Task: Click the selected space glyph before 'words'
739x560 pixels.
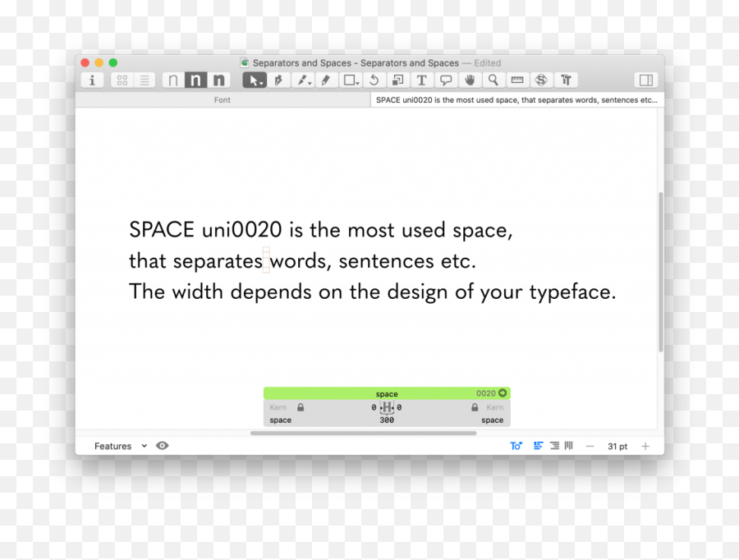Action: tap(266, 260)
